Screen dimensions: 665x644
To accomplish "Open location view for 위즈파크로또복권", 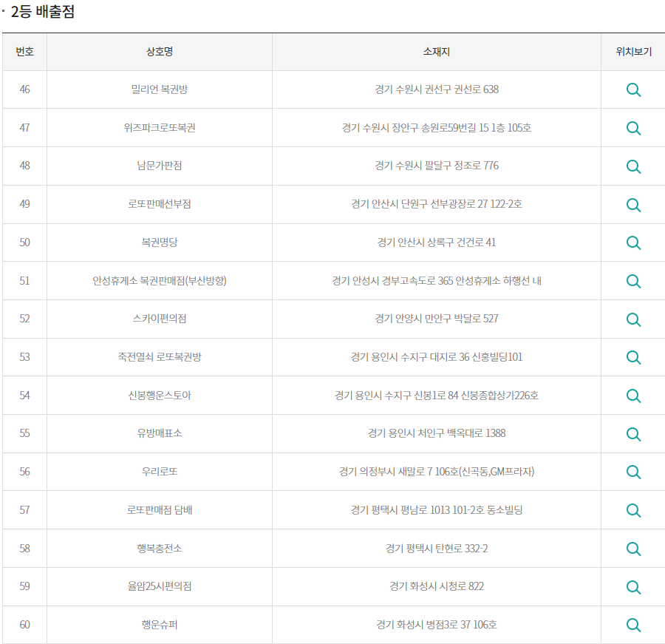I will (x=633, y=128).
